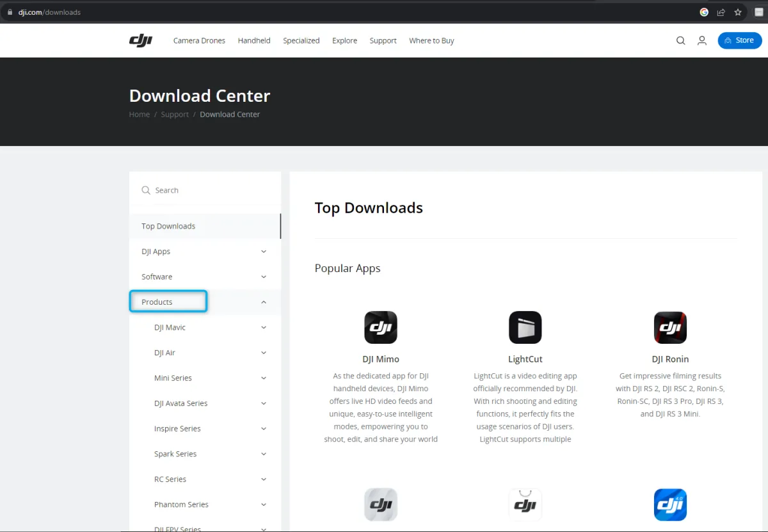Select Spark Series in product list
This screenshot has width=768, height=532.
pyautogui.click(x=175, y=454)
